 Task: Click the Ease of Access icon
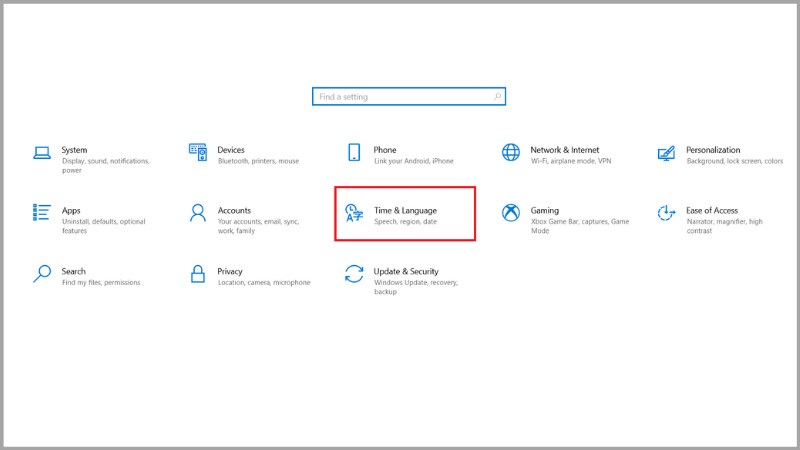pos(666,213)
